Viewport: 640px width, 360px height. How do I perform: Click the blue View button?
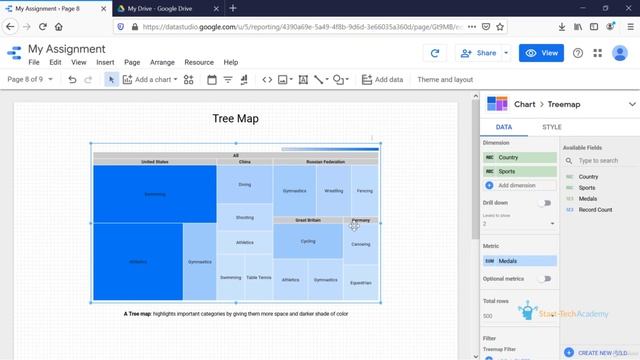[x=541, y=53]
